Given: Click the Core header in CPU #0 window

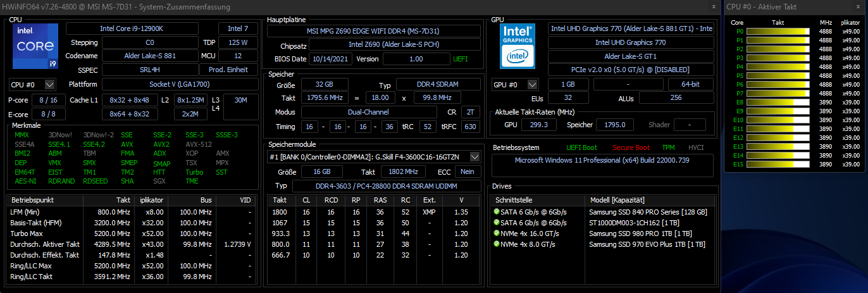Looking at the screenshot, I should (737, 22).
